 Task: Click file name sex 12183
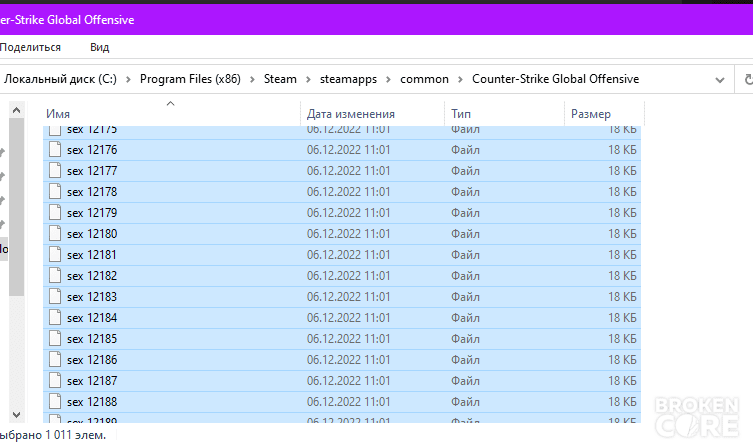pyautogui.click(x=92, y=297)
